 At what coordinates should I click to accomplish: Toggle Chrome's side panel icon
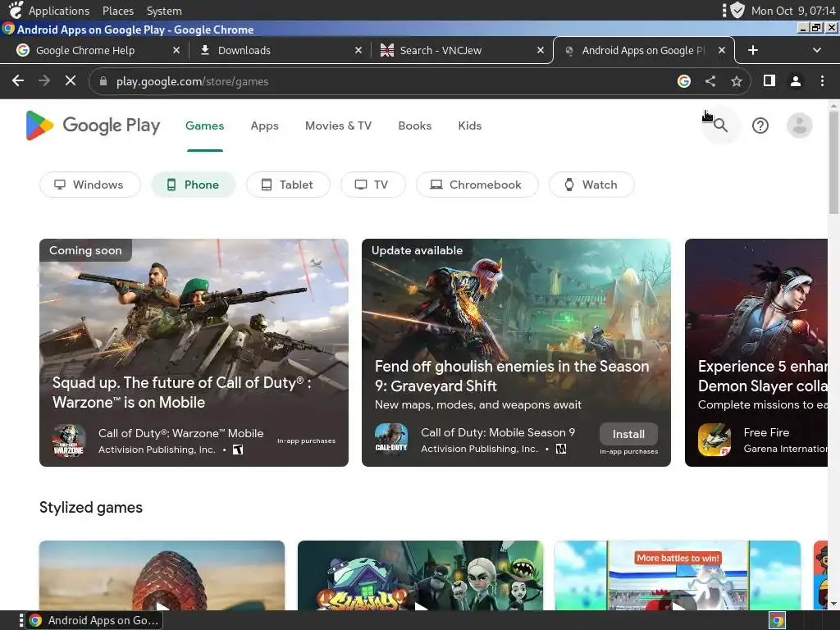click(x=769, y=81)
